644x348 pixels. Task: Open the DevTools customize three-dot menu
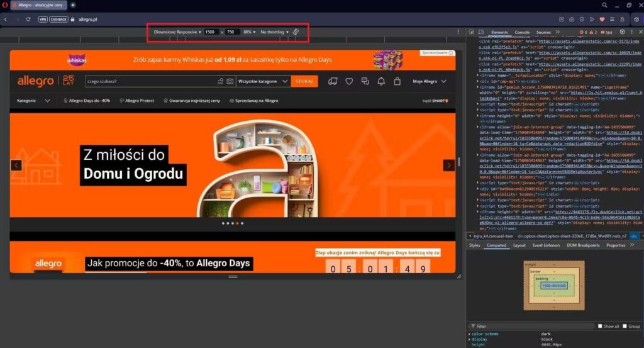point(631,31)
